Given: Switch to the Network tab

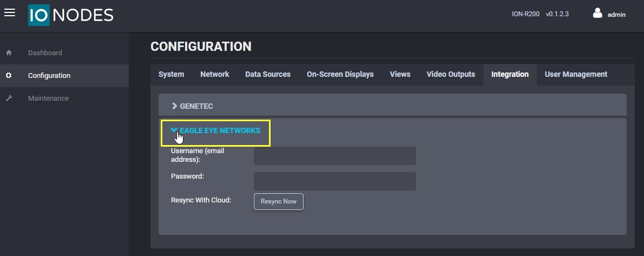Looking at the screenshot, I should [214, 74].
